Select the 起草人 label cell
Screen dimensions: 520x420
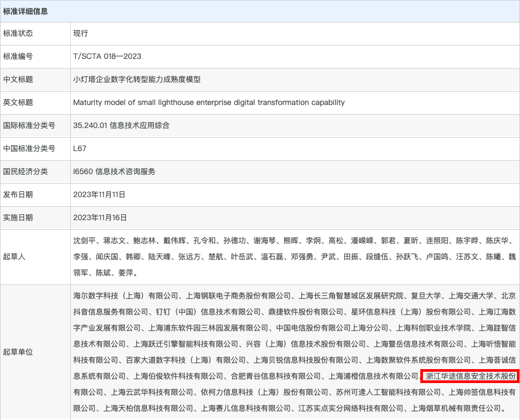click(x=14, y=257)
